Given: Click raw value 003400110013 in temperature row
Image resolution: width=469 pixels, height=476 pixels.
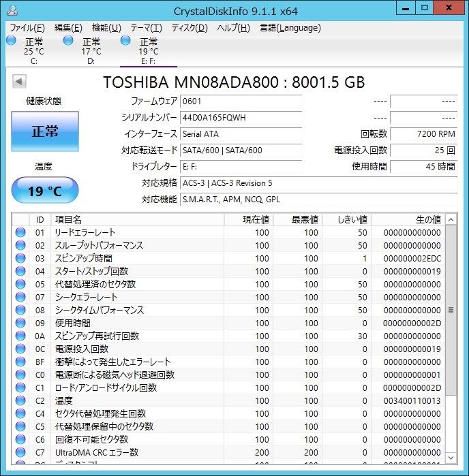Looking at the screenshot, I should tap(412, 400).
